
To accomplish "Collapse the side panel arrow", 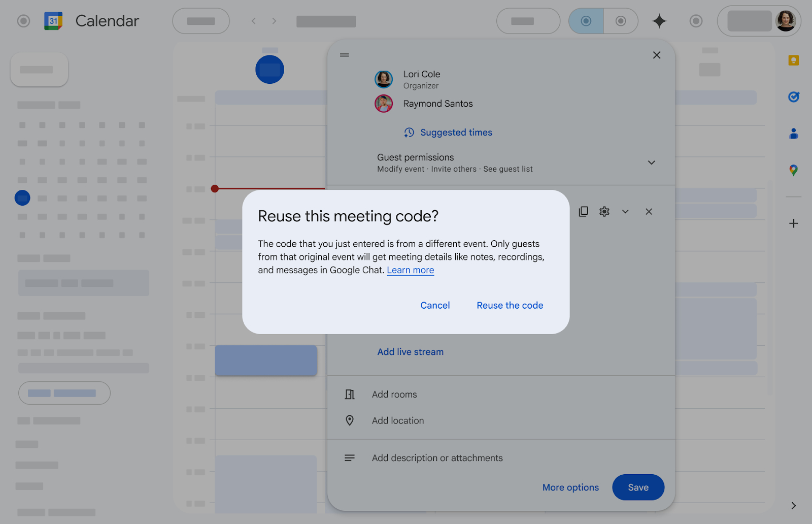I will [793, 505].
